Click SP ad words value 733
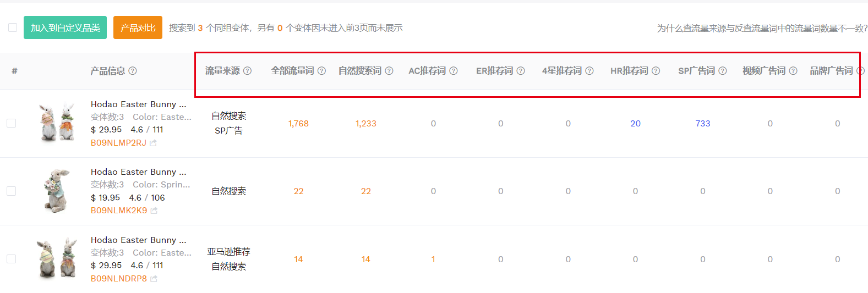This screenshot has width=868, height=293. (703, 124)
